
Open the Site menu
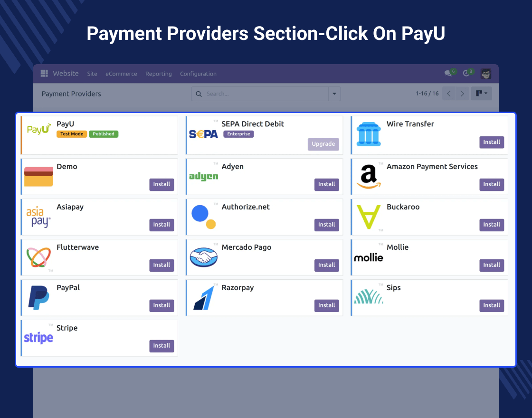pyautogui.click(x=92, y=74)
